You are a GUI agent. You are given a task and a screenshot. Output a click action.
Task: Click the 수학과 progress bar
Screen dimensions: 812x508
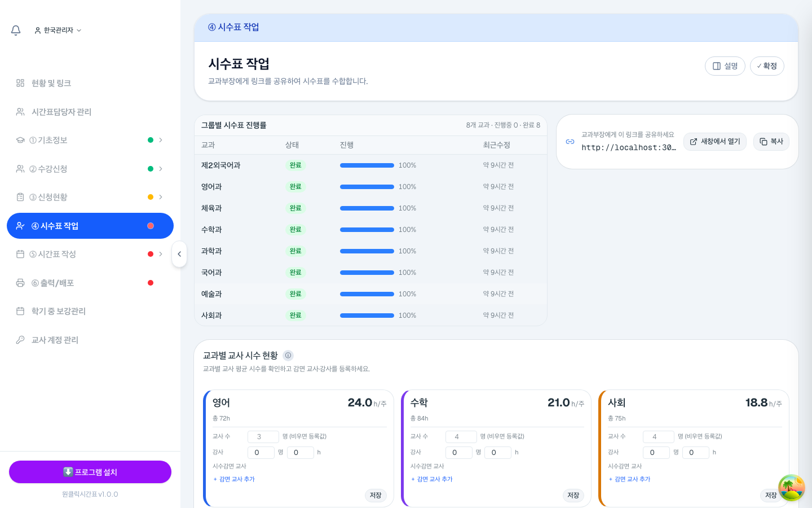tap(367, 230)
